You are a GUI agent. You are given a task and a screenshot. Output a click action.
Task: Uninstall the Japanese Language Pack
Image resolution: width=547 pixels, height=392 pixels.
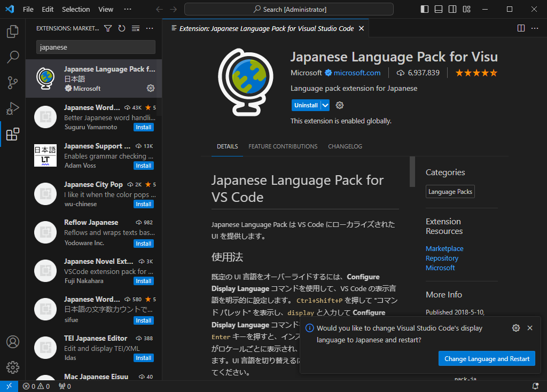click(306, 105)
